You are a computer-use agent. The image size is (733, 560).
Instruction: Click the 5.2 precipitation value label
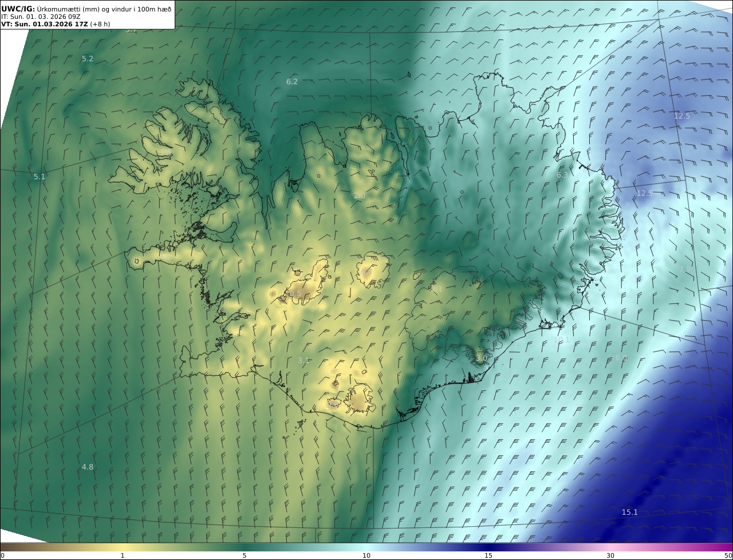(88, 58)
